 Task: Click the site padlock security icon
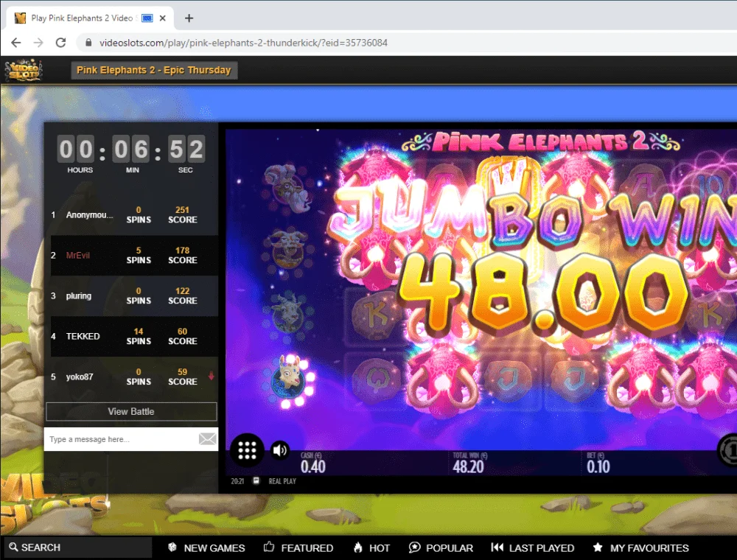(x=88, y=43)
